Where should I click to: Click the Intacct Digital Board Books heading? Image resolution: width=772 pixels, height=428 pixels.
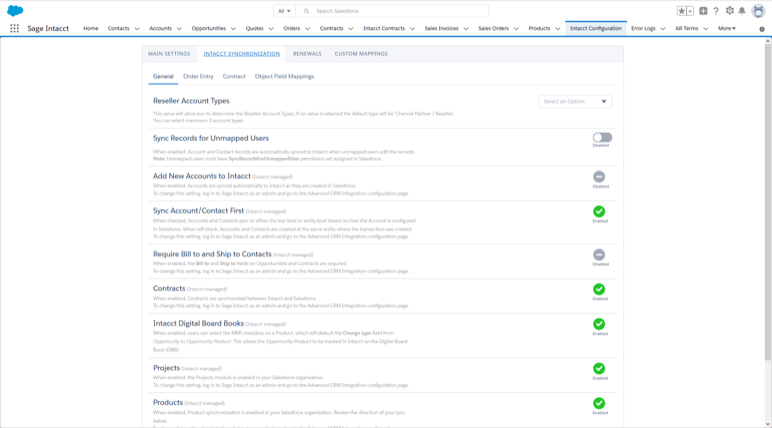point(198,324)
